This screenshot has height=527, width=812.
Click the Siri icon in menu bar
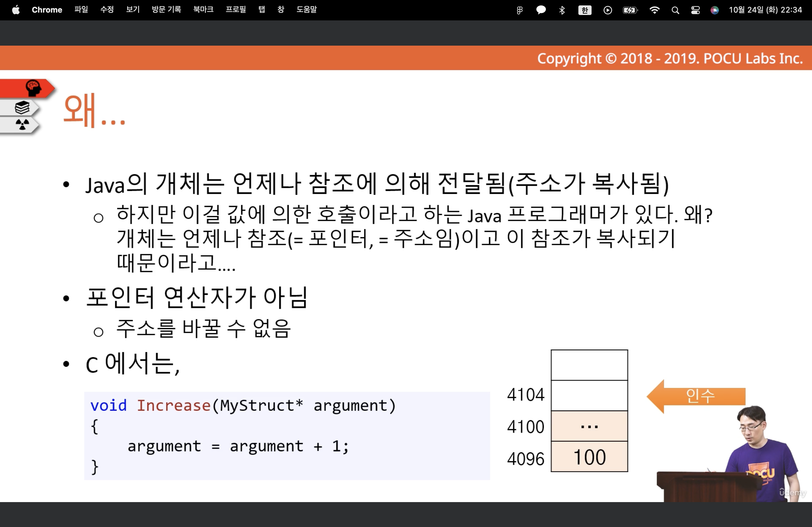[x=714, y=10]
